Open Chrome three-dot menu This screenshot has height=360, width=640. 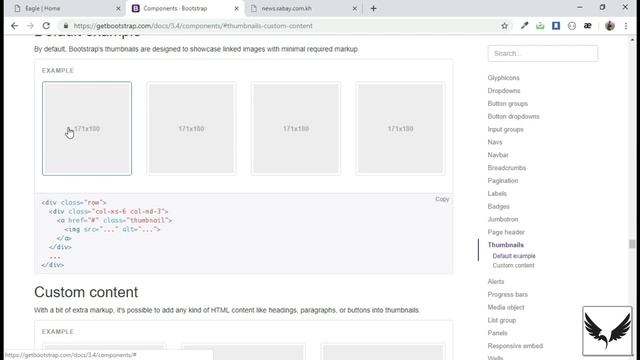(626, 26)
